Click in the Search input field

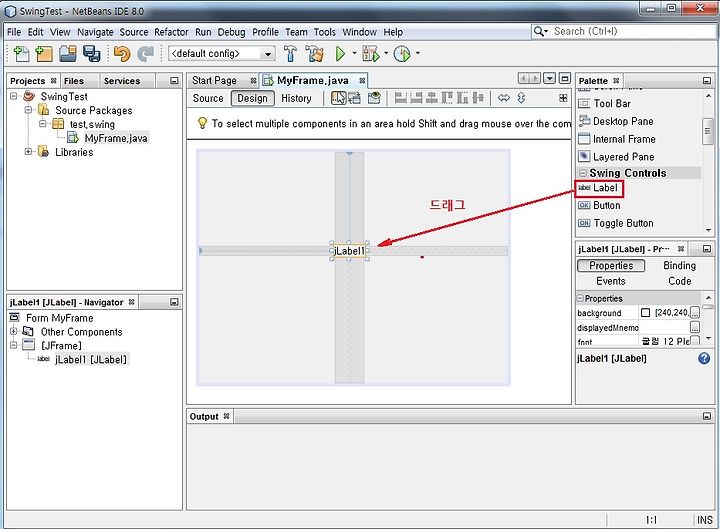tap(634, 31)
